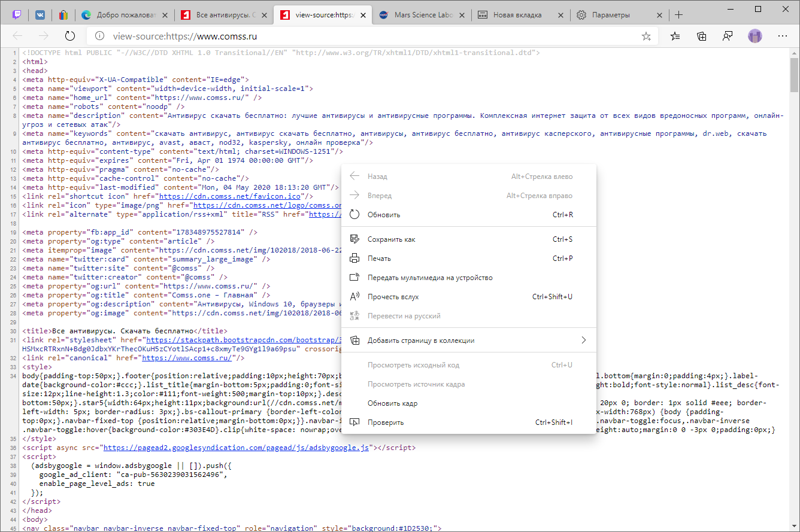Click the meta 'fb:app_id' property line

pos(140,232)
